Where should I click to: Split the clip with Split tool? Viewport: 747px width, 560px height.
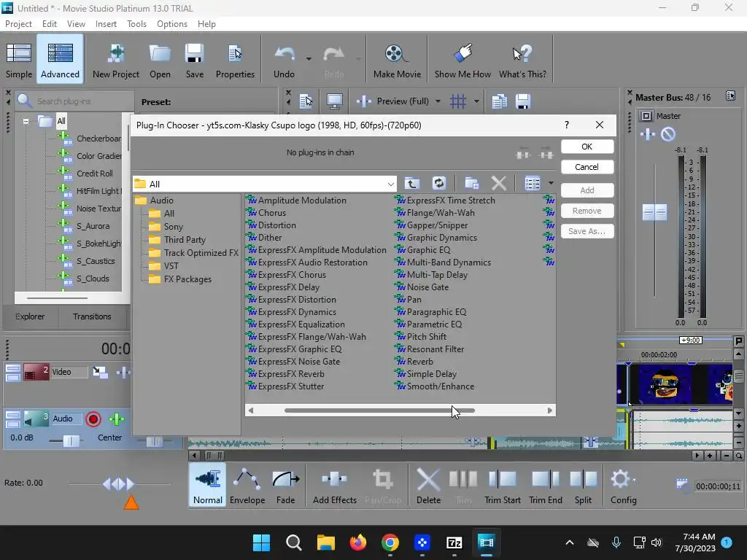pos(583,486)
